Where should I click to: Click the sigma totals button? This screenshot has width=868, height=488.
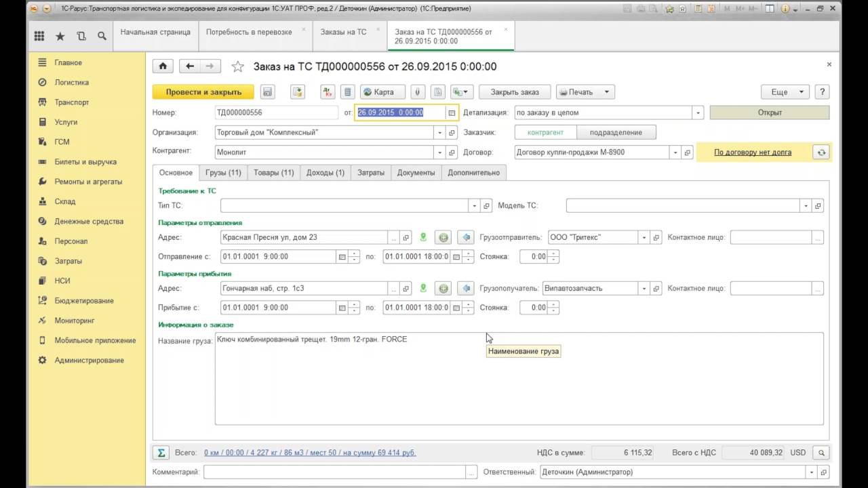pos(161,452)
